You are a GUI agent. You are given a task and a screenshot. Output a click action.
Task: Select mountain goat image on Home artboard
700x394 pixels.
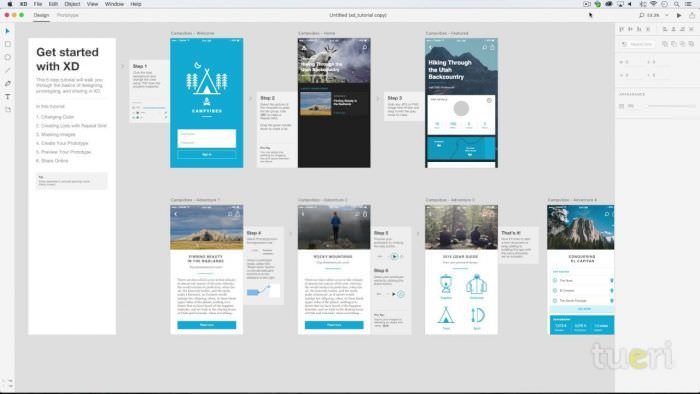click(334, 60)
